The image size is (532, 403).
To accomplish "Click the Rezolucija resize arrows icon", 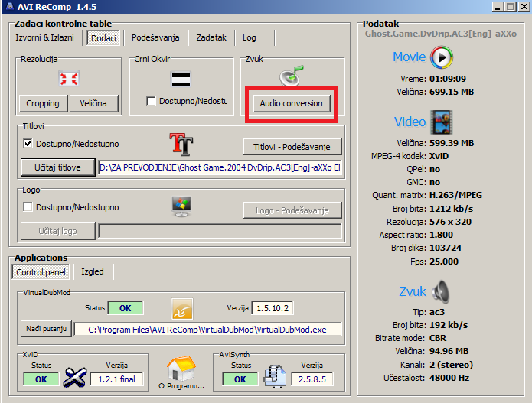I will tap(69, 79).
